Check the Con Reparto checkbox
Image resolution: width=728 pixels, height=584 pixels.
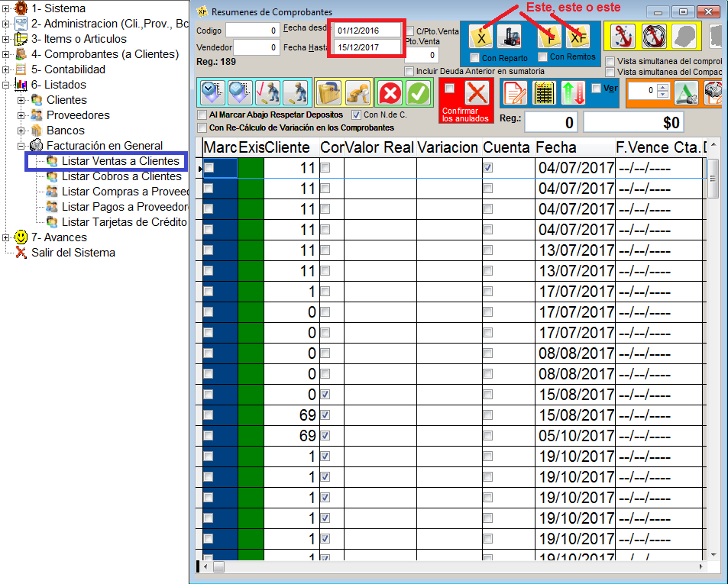click(474, 57)
